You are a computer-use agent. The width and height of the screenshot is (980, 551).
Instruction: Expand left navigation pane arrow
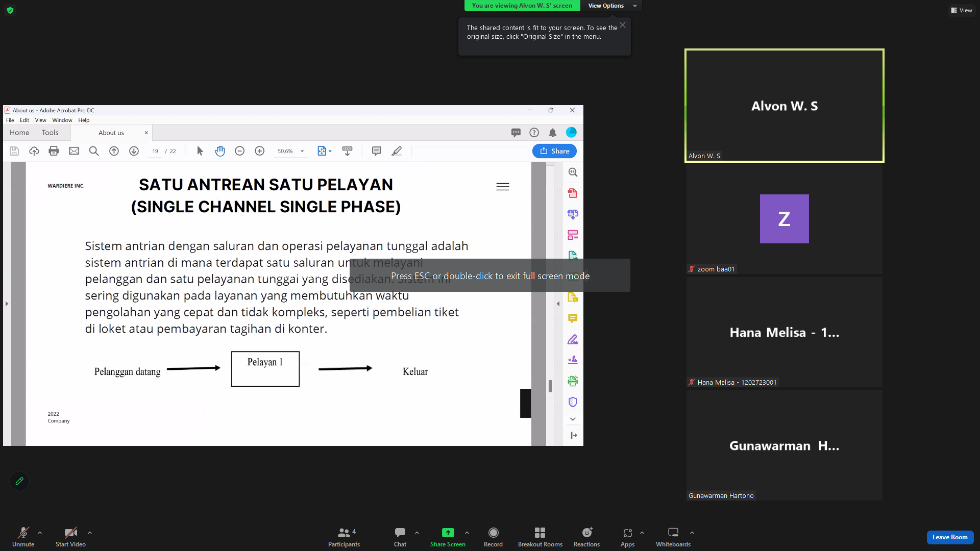click(7, 304)
